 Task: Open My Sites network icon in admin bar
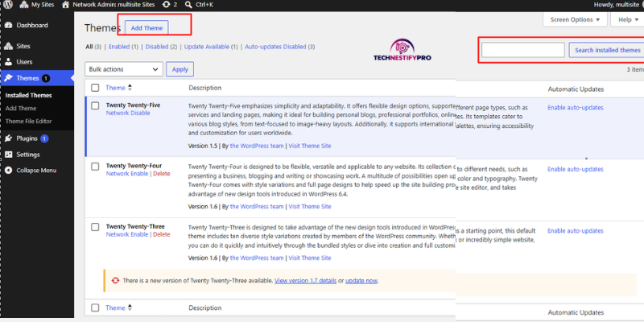pos(24,5)
